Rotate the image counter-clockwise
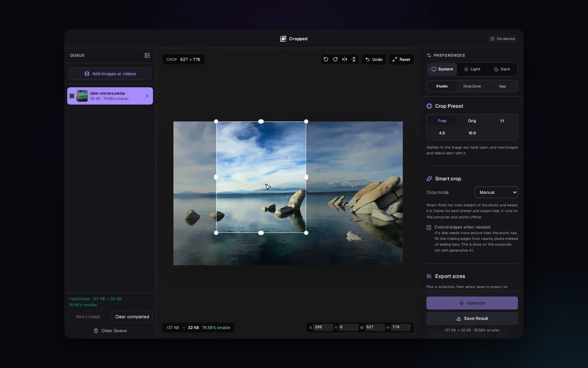Viewport: 588px width, 368px height. coord(326,59)
